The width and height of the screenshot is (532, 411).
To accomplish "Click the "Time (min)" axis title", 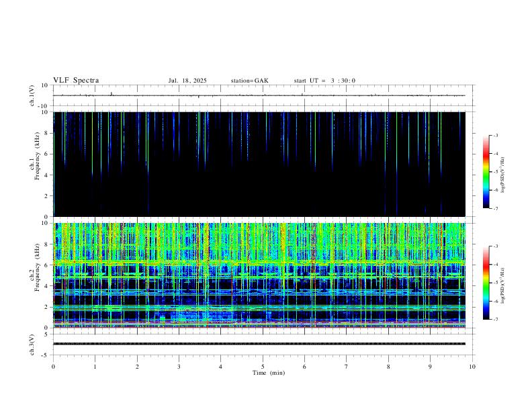I will click(269, 373).
